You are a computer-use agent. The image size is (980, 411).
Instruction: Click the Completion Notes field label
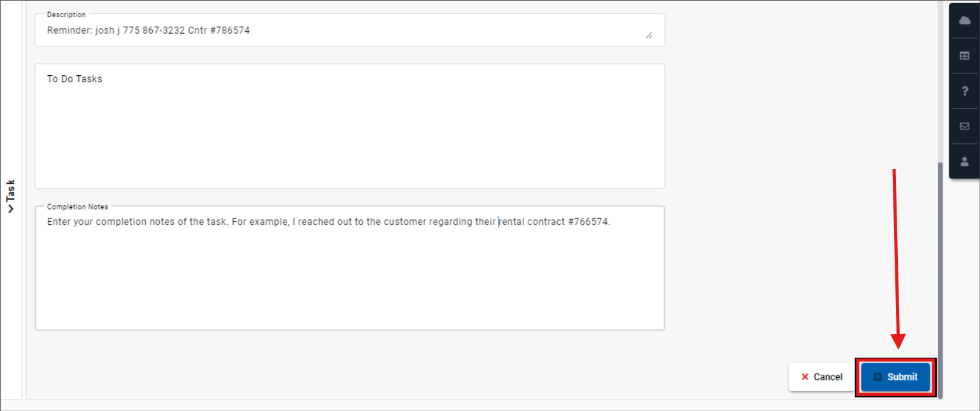(78, 206)
